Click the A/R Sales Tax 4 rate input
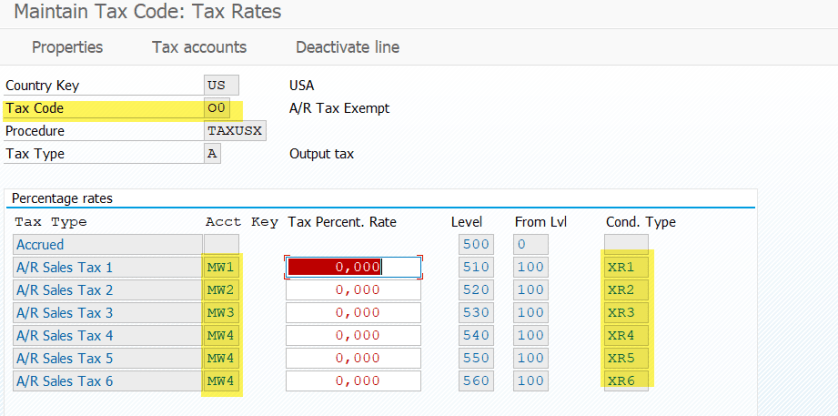The image size is (838, 416). tap(354, 335)
